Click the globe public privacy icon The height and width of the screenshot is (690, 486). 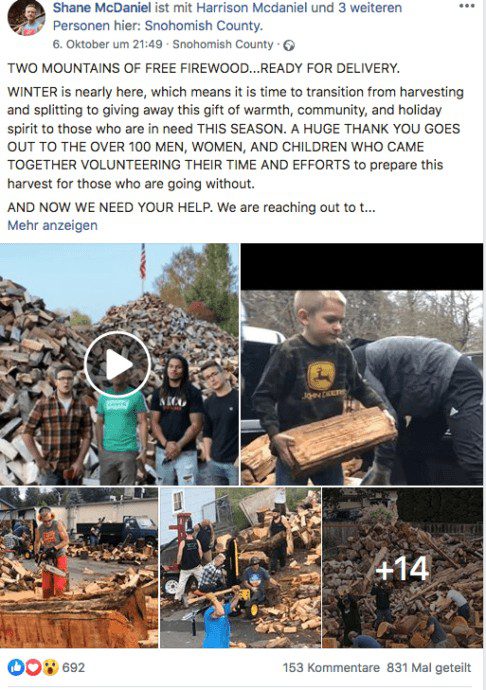289,45
